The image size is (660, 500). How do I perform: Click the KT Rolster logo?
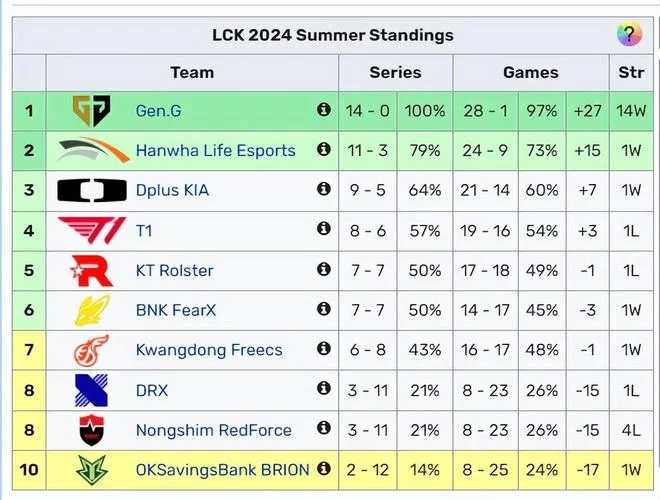click(x=91, y=270)
